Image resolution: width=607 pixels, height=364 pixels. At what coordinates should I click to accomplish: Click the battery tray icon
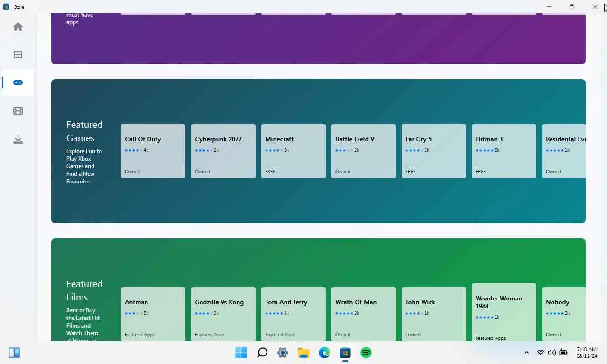tap(563, 353)
